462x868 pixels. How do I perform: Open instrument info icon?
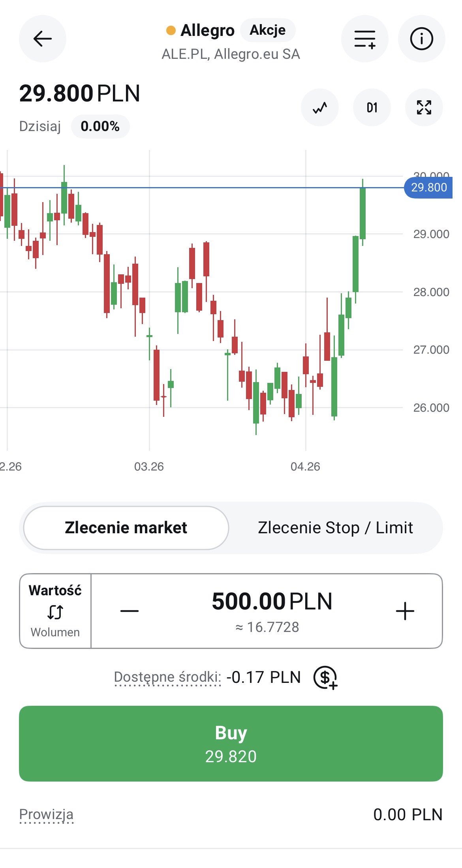(421, 39)
